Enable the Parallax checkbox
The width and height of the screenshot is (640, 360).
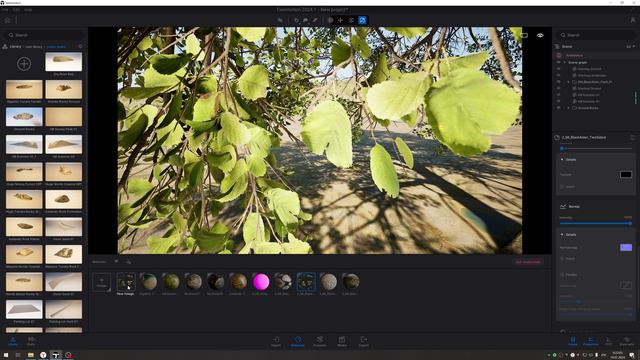[562, 275]
